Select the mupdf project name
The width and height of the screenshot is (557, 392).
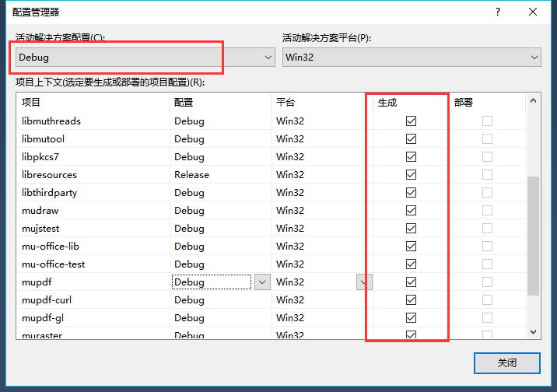37,282
